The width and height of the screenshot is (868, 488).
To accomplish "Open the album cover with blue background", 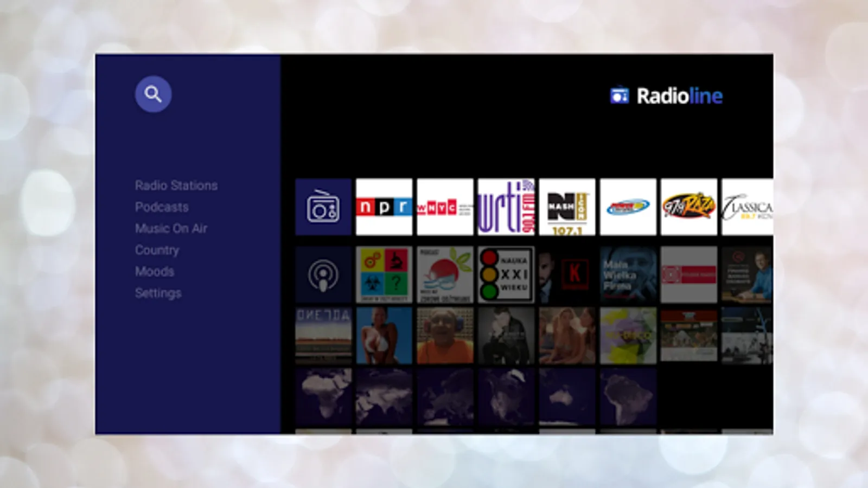I will point(384,336).
